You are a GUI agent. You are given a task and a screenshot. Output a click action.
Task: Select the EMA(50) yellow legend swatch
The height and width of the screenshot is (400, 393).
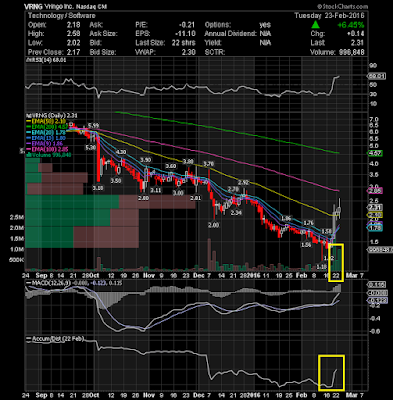coord(29,121)
